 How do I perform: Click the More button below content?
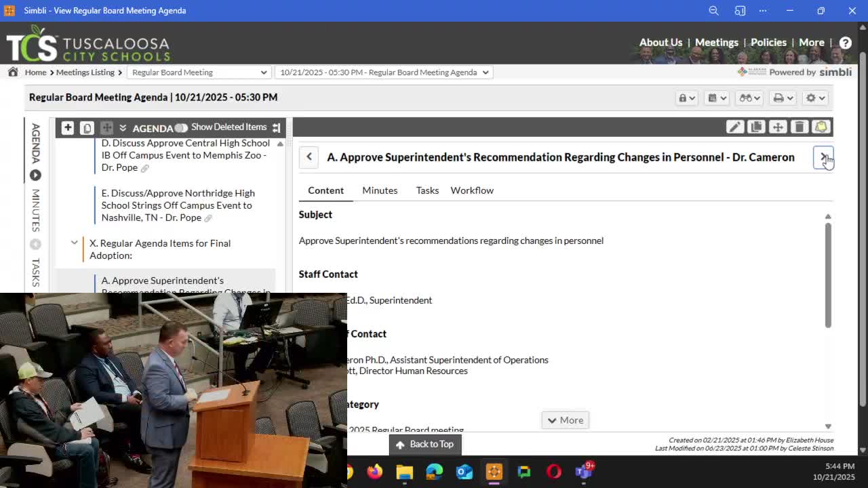(x=565, y=420)
